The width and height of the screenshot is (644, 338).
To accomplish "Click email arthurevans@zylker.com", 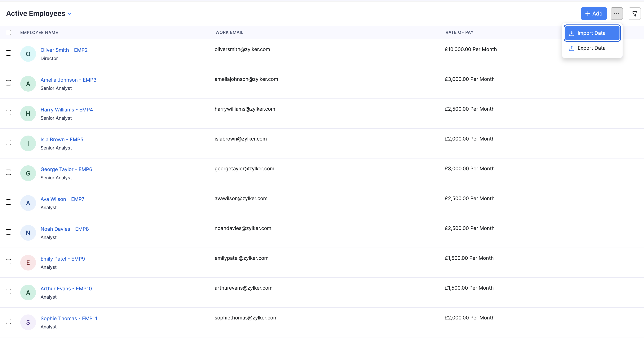I will [244, 288].
